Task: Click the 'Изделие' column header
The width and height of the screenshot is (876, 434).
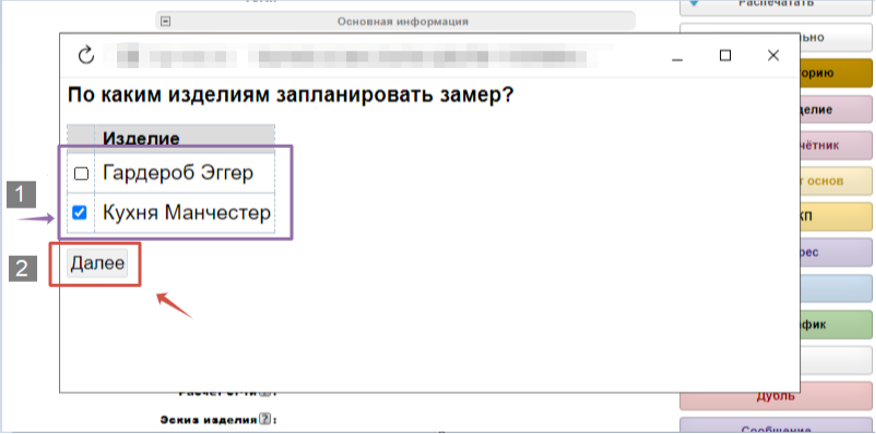Action: [141, 137]
